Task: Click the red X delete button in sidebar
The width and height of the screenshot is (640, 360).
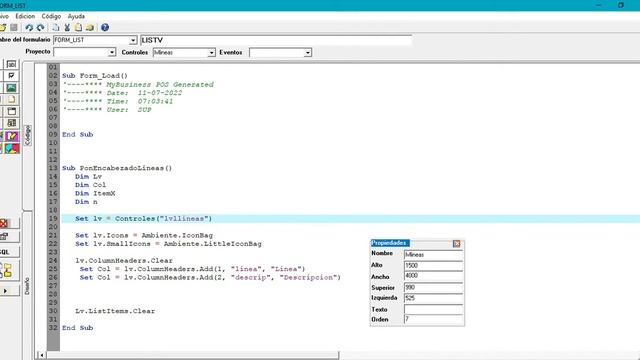Action: click(x=4, y=223)
